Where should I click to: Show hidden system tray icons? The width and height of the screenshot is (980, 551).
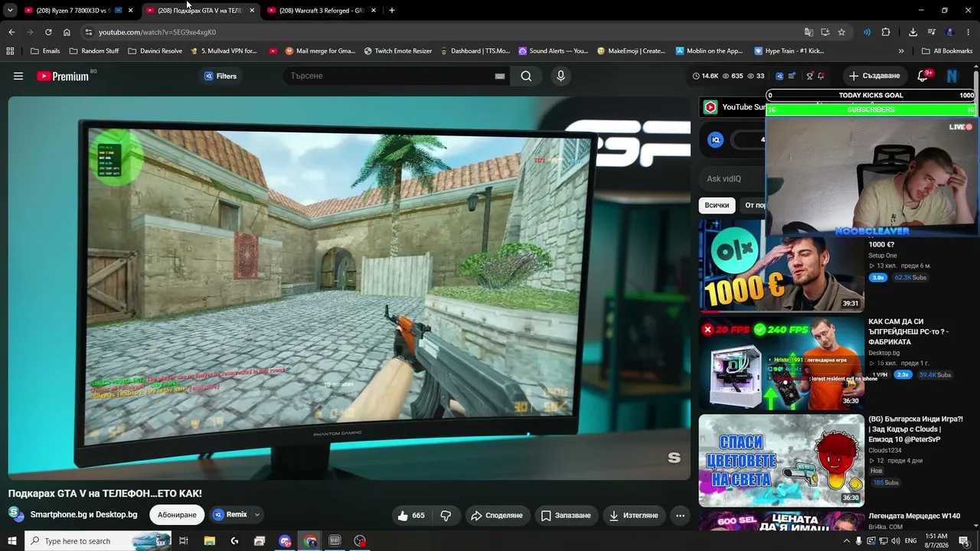[846, 541]
